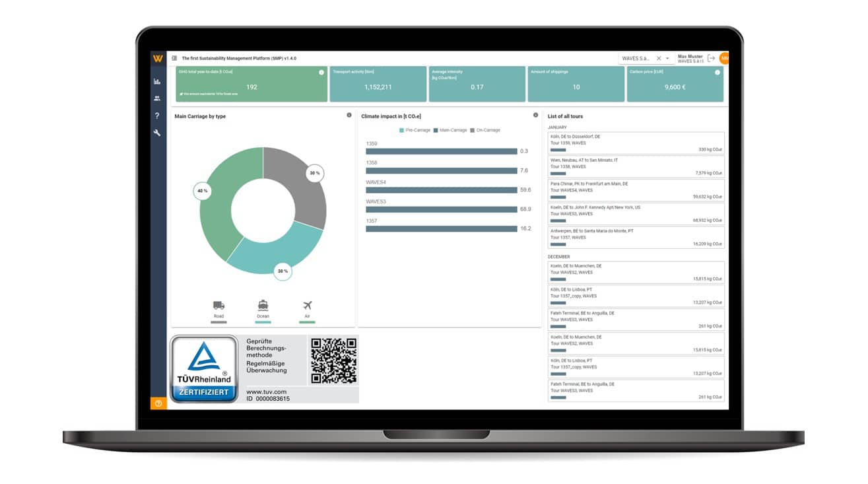Open the wrench settings icon in sidebar
Image resolution: width=868 pixels, height=484 pixels.
(x=157, y=133)
